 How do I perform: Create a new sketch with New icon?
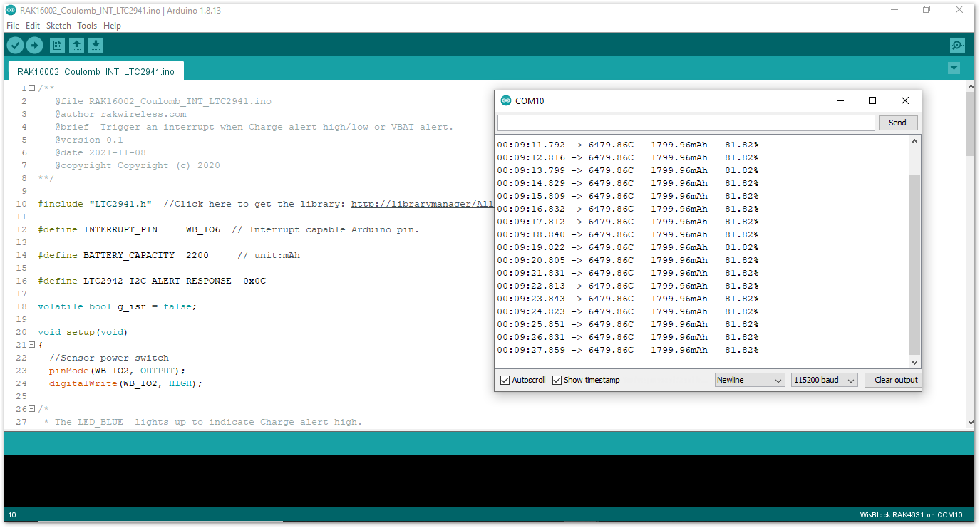pos(57,46)
